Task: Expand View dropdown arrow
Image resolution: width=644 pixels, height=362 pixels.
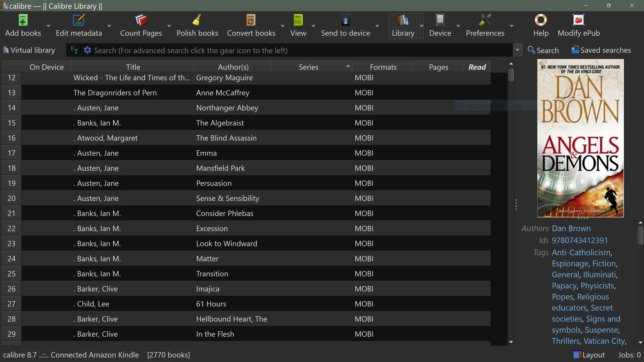Action: [313, 26]
